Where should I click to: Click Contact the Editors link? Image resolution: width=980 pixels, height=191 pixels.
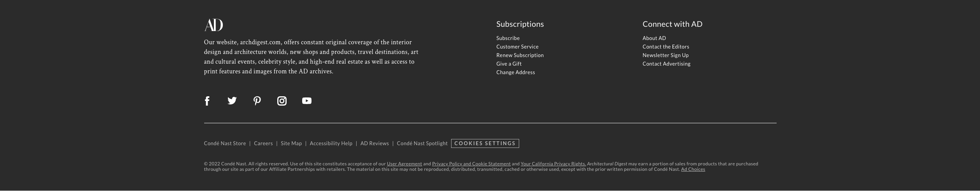[x=666, y=47]
